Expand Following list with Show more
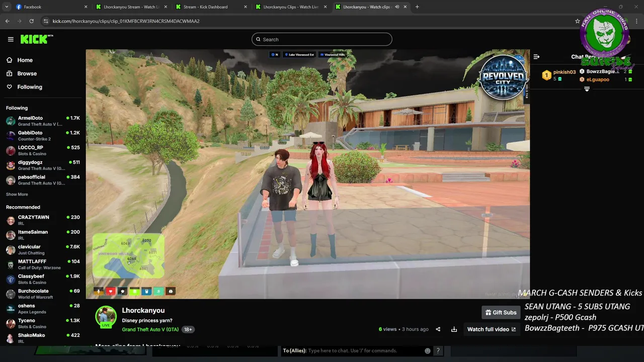644x362 pixels. point(17,195)
